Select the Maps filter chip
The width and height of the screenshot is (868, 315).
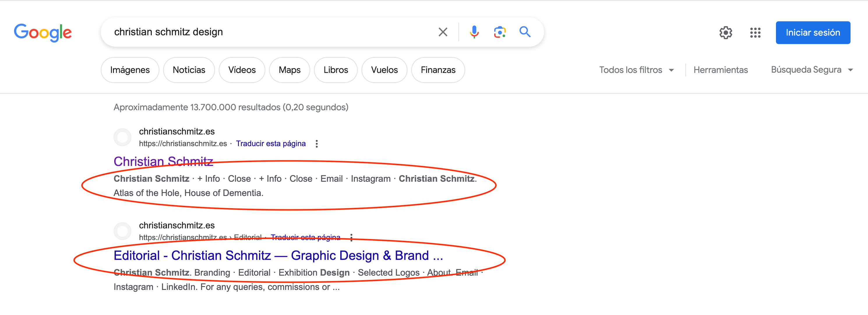pyautogui.click(x=289, y=70)
